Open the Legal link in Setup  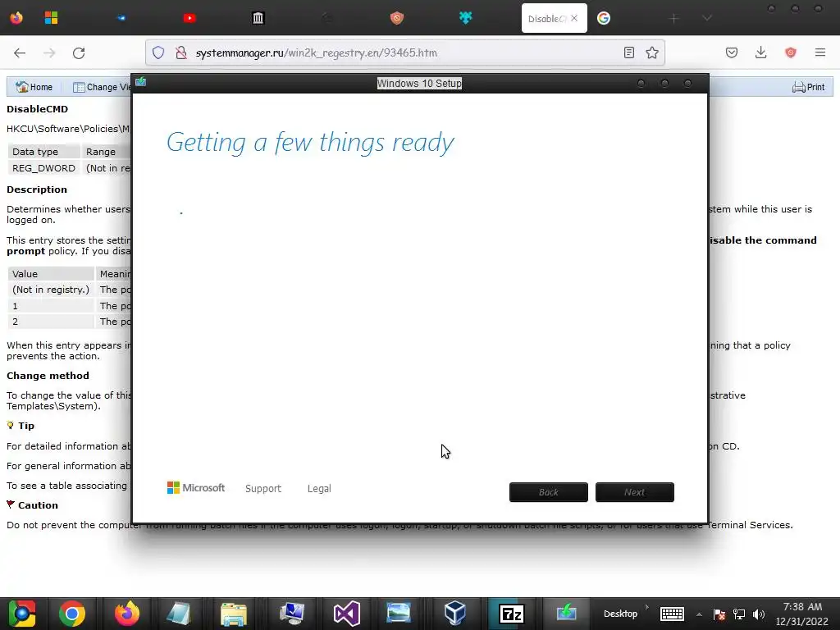click(x=319, y=489)
